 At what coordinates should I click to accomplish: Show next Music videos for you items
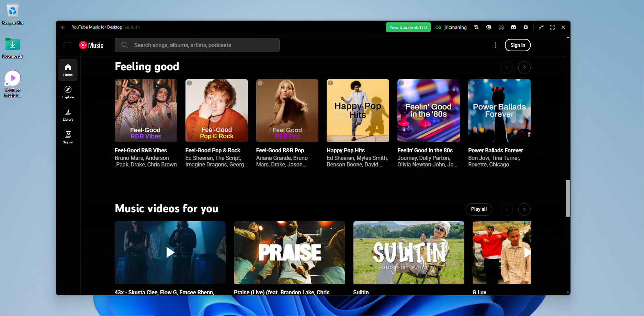click(x=524, y=209)
